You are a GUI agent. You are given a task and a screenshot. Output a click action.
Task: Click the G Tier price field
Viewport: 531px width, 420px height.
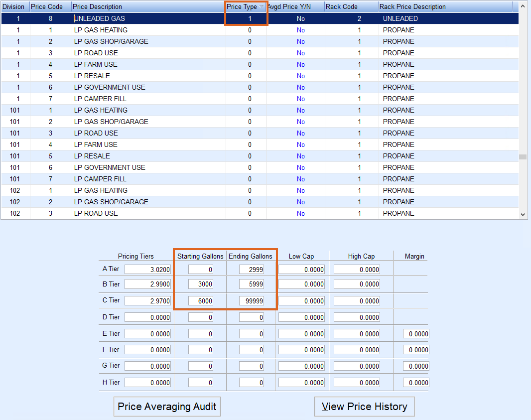click(147, 366)
